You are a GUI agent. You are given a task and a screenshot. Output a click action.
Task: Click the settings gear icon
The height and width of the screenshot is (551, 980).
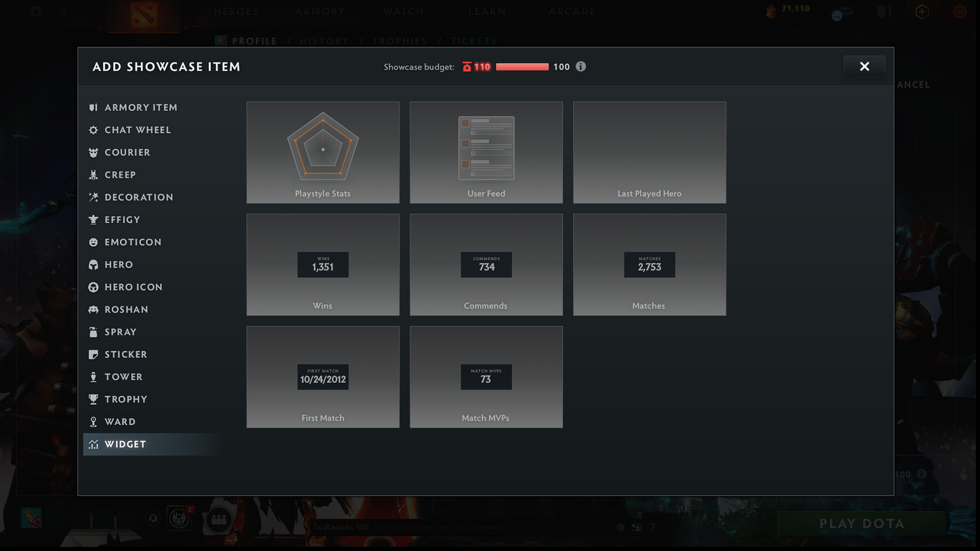click(35, 12)
